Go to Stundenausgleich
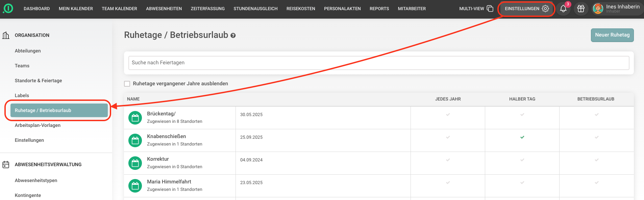644x200 pixels. [256, 9]
